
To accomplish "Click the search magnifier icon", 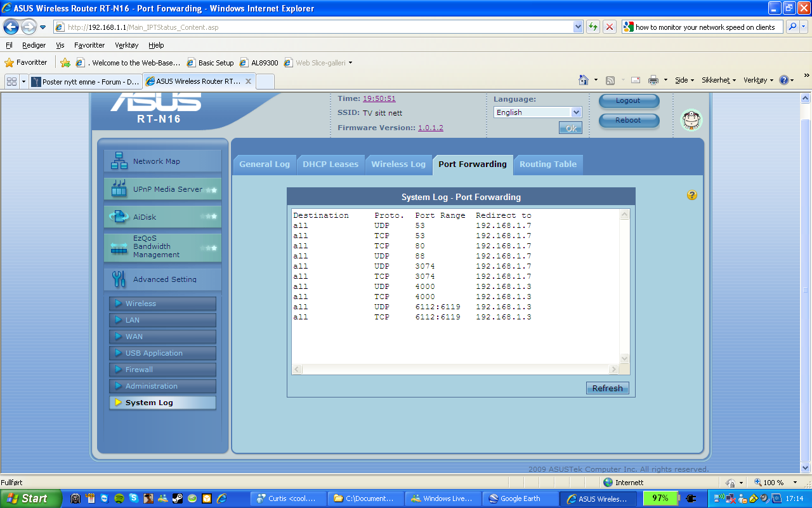I will 792,27.
